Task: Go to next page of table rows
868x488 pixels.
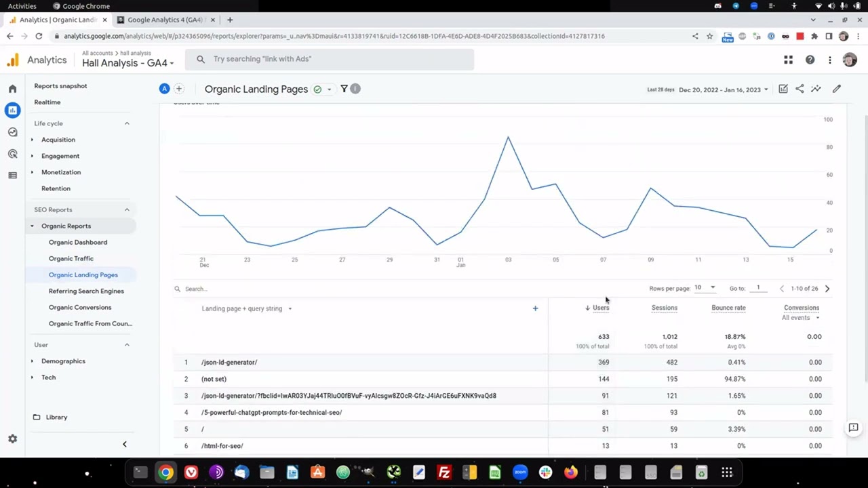Action: tap(827, 289)
